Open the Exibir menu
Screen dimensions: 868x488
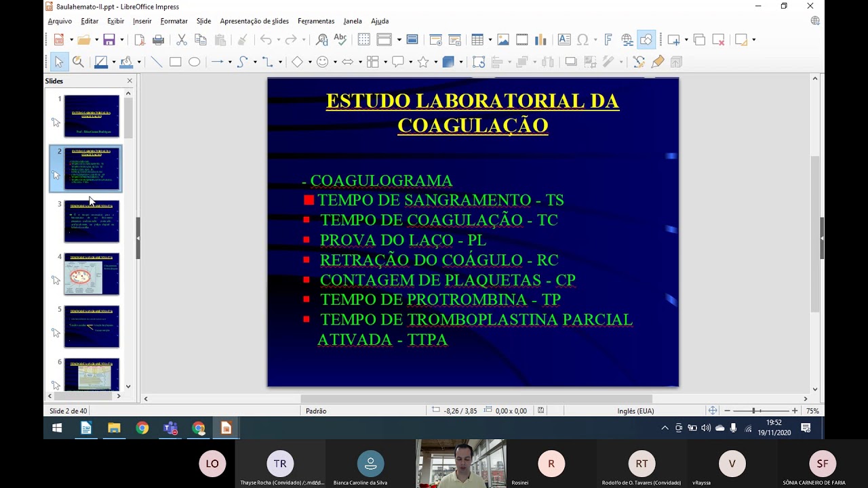coord(115,21)
